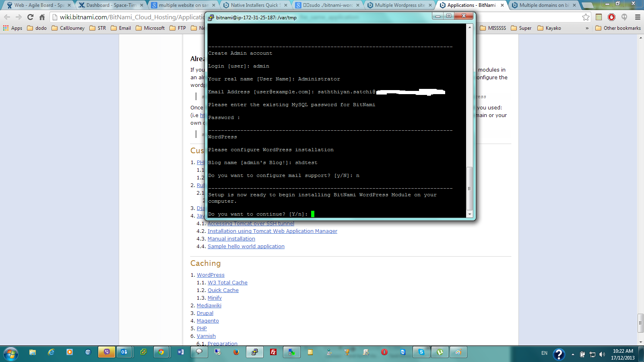644x362 pixels.
Task: Reload the page with Chrome's refresh icon
Action: click(30, 17)
